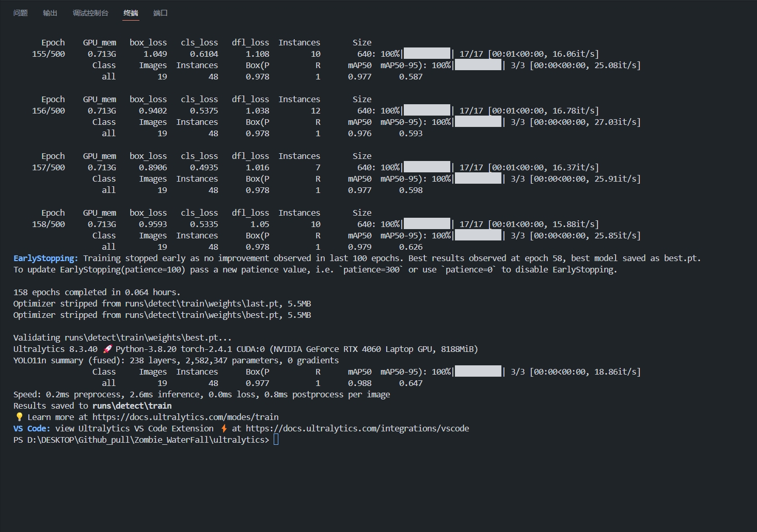
Task: Click the terminal cursor at the PS prompt
Action: coord(276,440)
